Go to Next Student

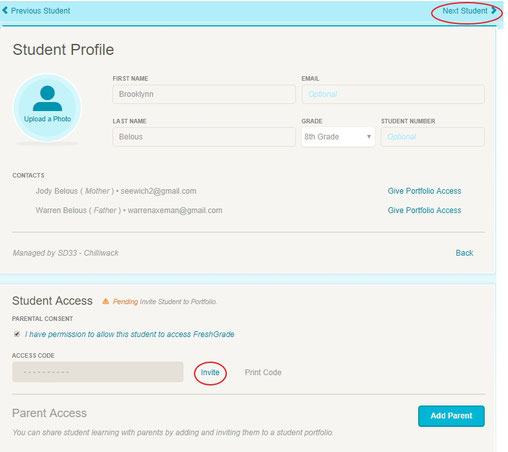[465, 11]
